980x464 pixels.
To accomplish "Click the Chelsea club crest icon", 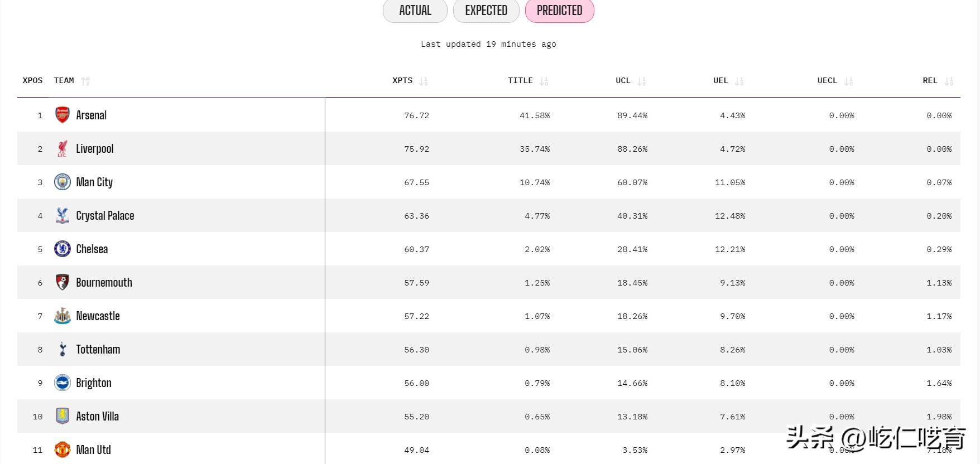I will (x=62, y=249).
